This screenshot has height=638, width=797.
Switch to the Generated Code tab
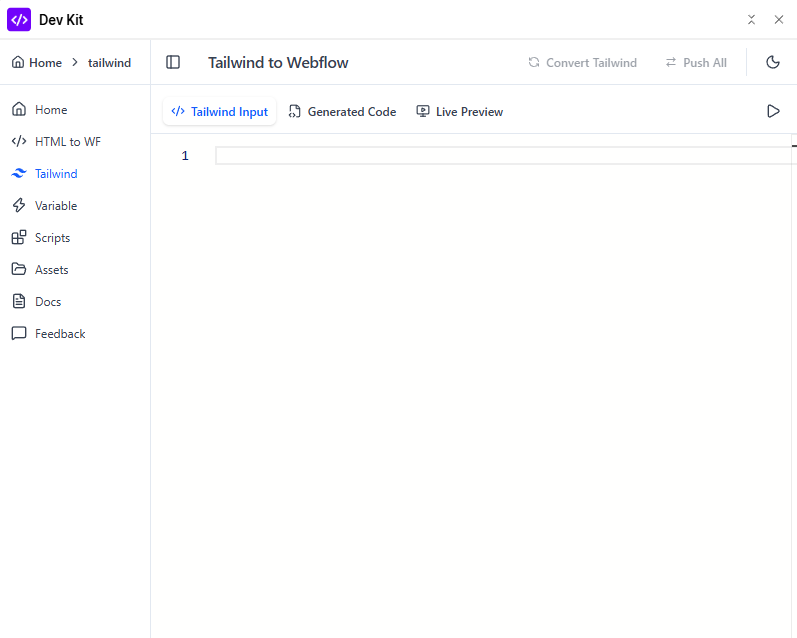pyautogui.click(x=342, y=111)
